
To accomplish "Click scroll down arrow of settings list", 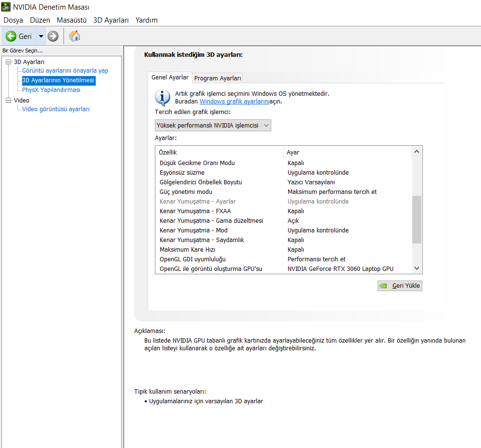I will [417, 268].
